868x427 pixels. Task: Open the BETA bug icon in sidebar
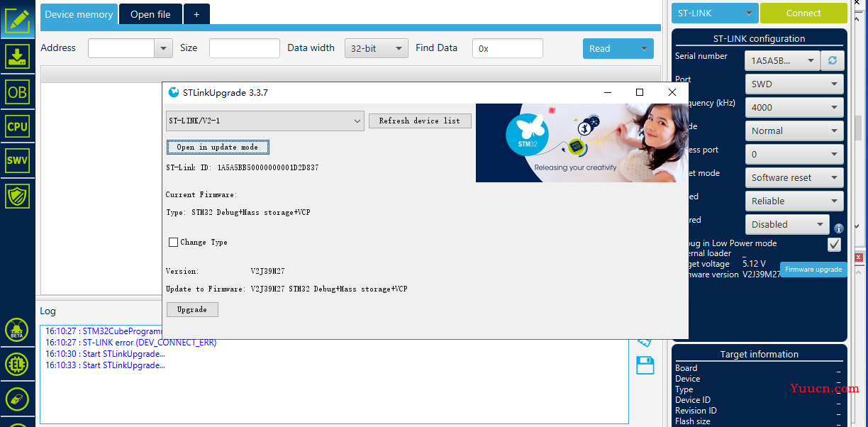coord(17,330)
